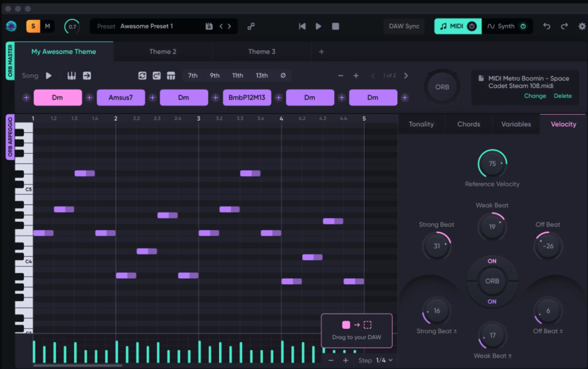Select the regenerate chords icon
588x369 pixels.
click(142, 76)
